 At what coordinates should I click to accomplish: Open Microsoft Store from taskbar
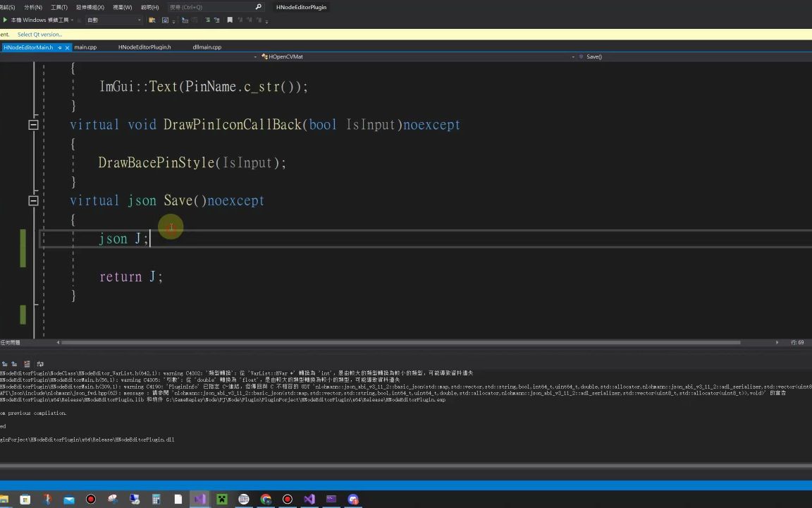point(25,500)
